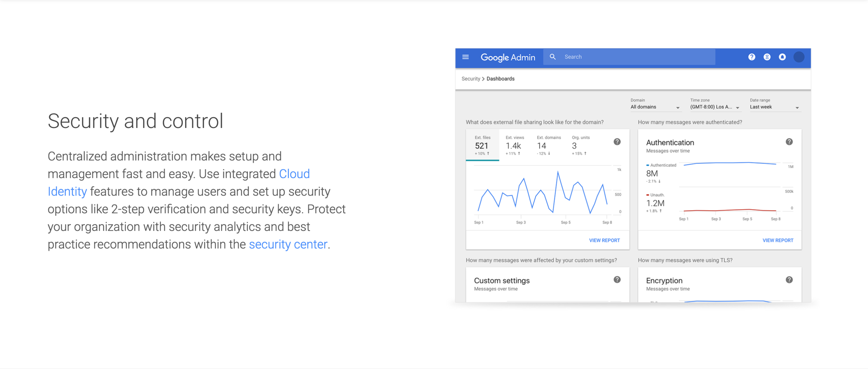Click the search magnifier icon
Viewport: 868px width, 369px height.
553,57
